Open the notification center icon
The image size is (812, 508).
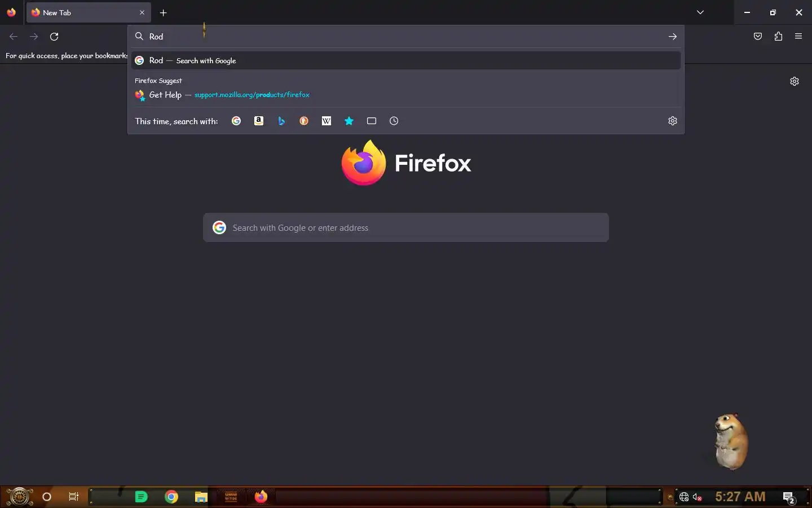click(789, 497)
